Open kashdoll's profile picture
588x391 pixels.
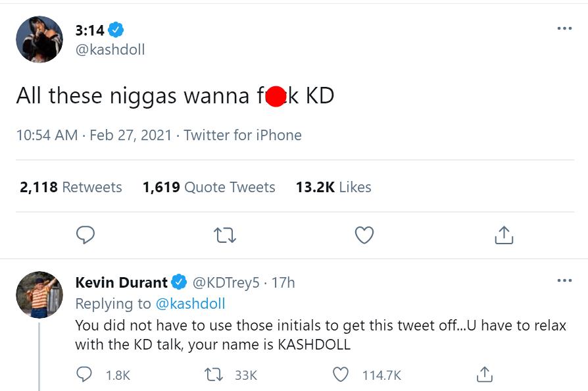point(39,39)
